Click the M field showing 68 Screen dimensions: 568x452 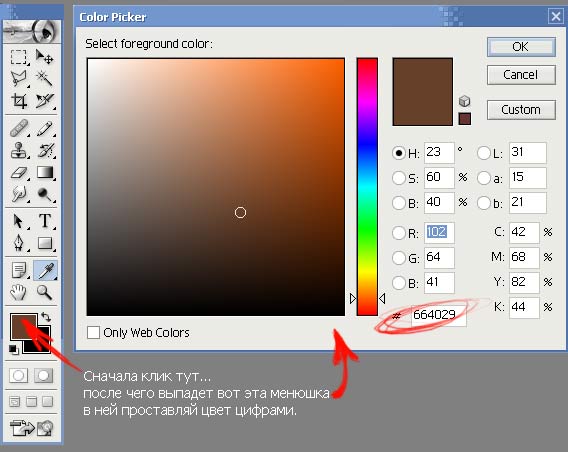point(524,258)
